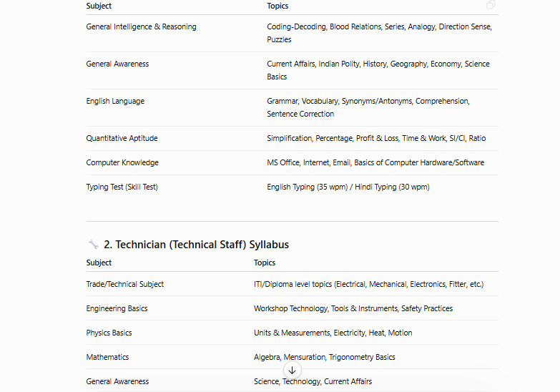Click the copy table icon at top right
The width and height of the screenshot is (560, 392).
click(491, 4)
